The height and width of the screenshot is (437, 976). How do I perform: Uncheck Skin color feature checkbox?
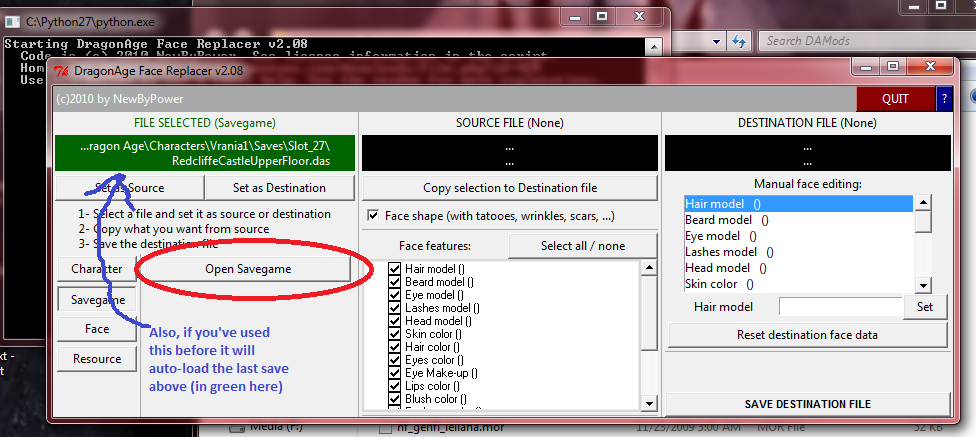(x=394, y=334)
